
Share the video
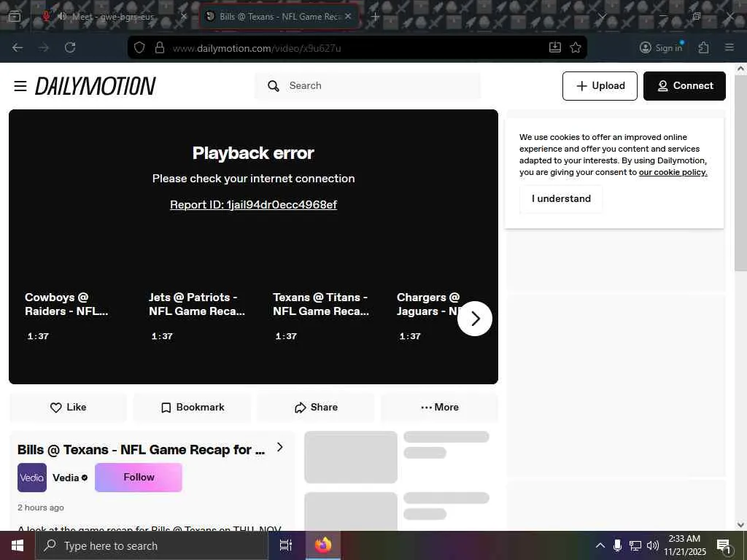[316, 407]
